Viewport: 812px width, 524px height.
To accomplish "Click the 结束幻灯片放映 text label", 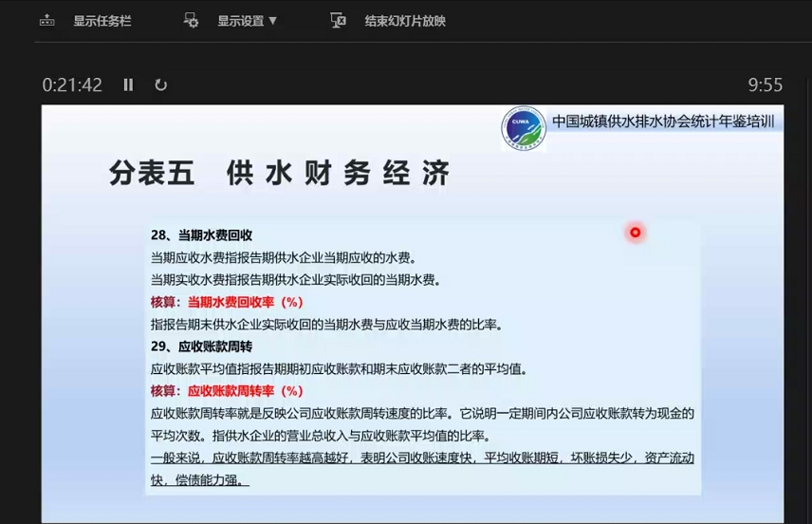I will 405,21.
